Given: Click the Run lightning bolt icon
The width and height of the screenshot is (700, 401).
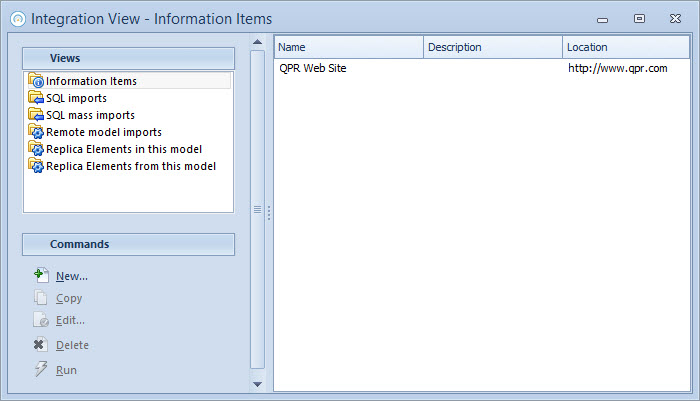Looking at the screenshot, I should (x=41, y=369).
